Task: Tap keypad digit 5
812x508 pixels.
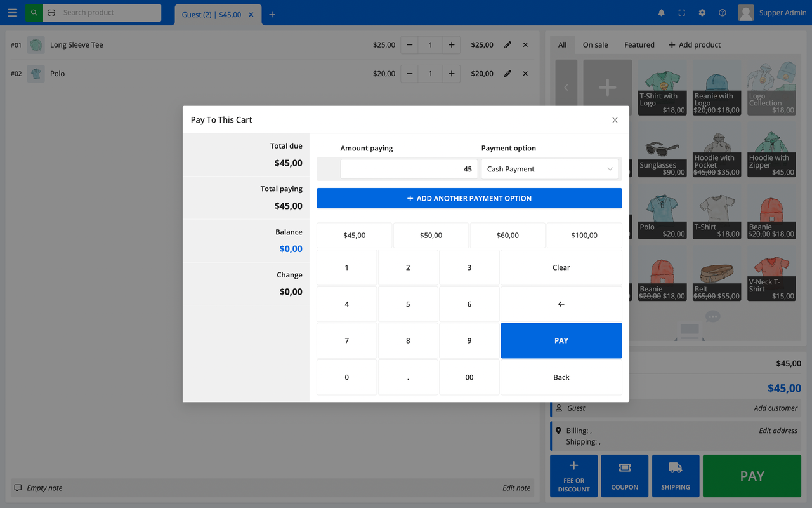Action: coord(408,304)
